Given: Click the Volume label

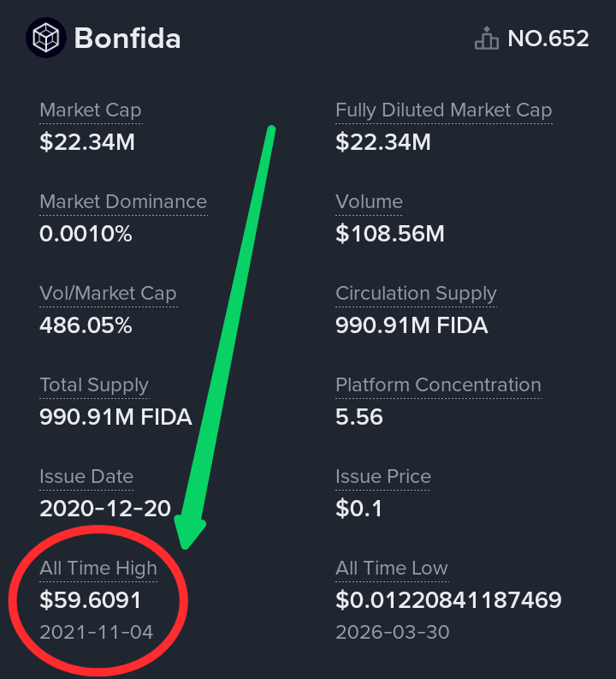Looking at the screenshot, I should 369,202.
